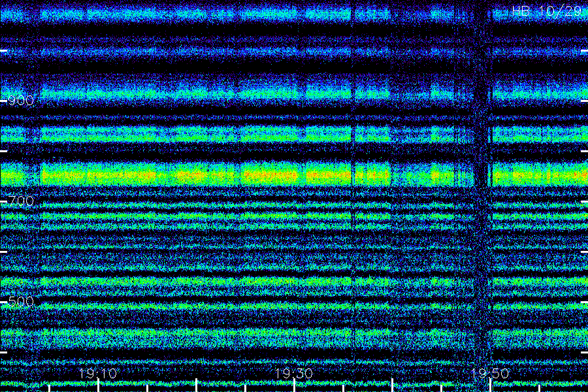Click the 900 frequency axis label
588x392 pixels.
pyautogui.click(x=21, y=101)
